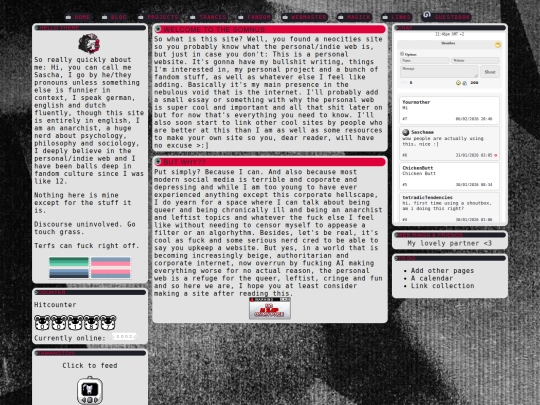The image size is (540, 405).
Task: Open the My lovely partner <3 link
Action: pos(449,243)
